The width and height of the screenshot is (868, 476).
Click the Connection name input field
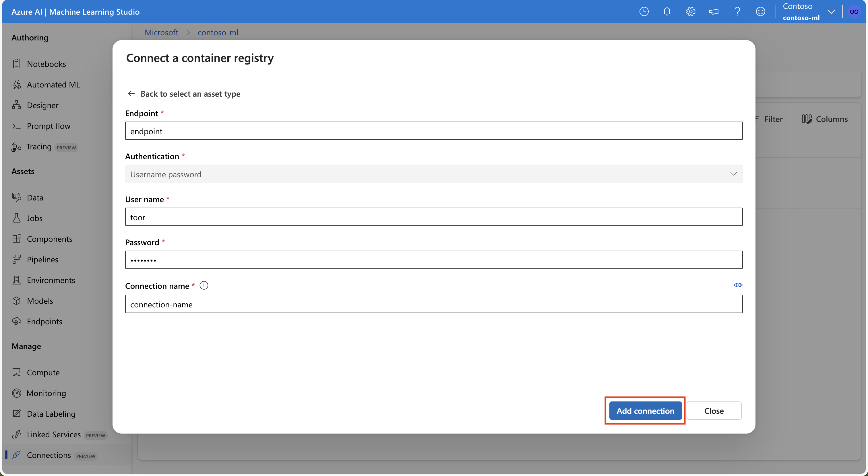click(434, 304)
